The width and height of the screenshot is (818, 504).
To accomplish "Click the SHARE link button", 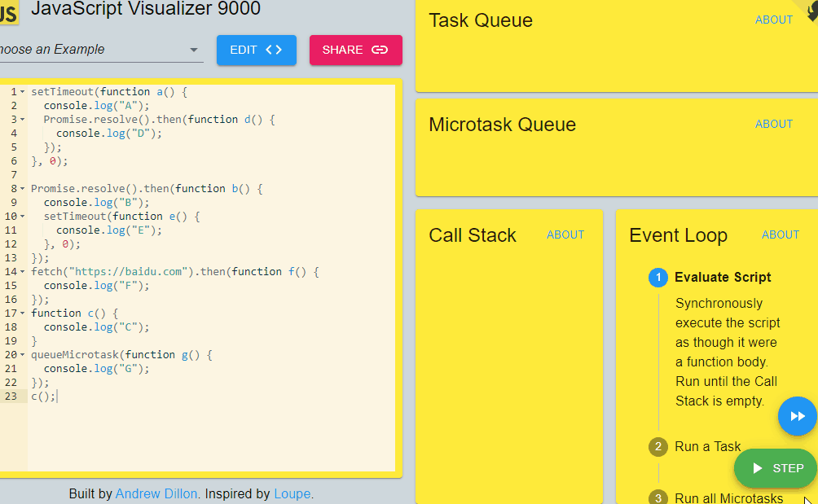I will [355, 50].
